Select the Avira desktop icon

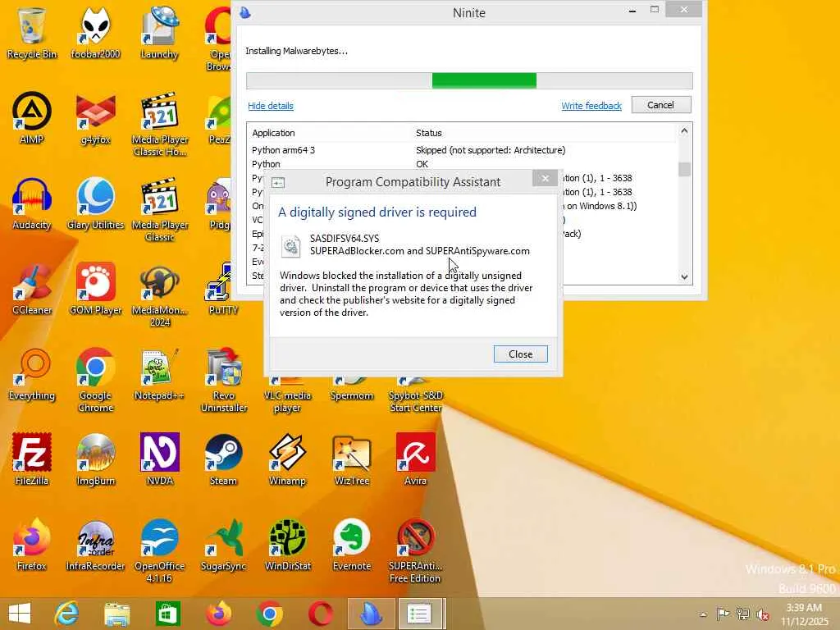415,459
